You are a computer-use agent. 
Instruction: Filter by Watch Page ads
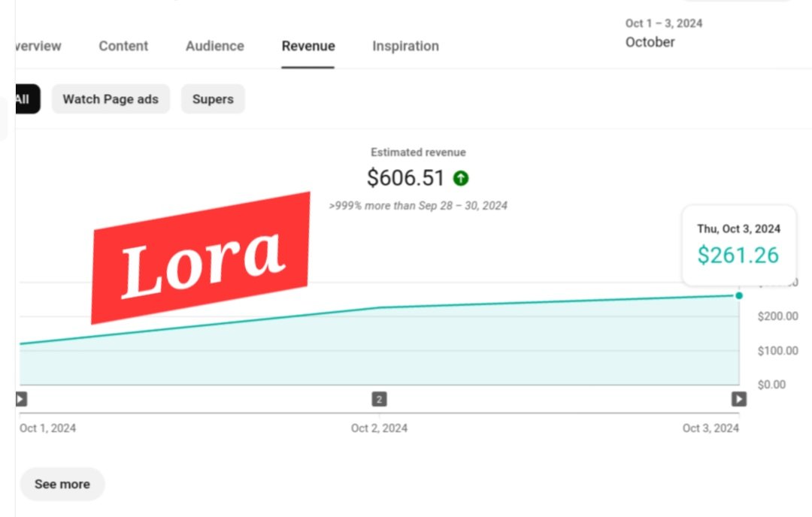click(x=111, y=99)
